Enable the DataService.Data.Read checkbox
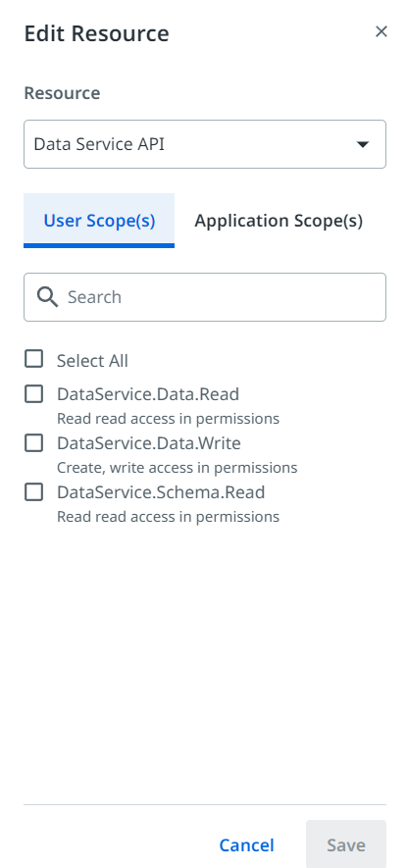Screen dimensions: 406x868 [x=33, y=394]
